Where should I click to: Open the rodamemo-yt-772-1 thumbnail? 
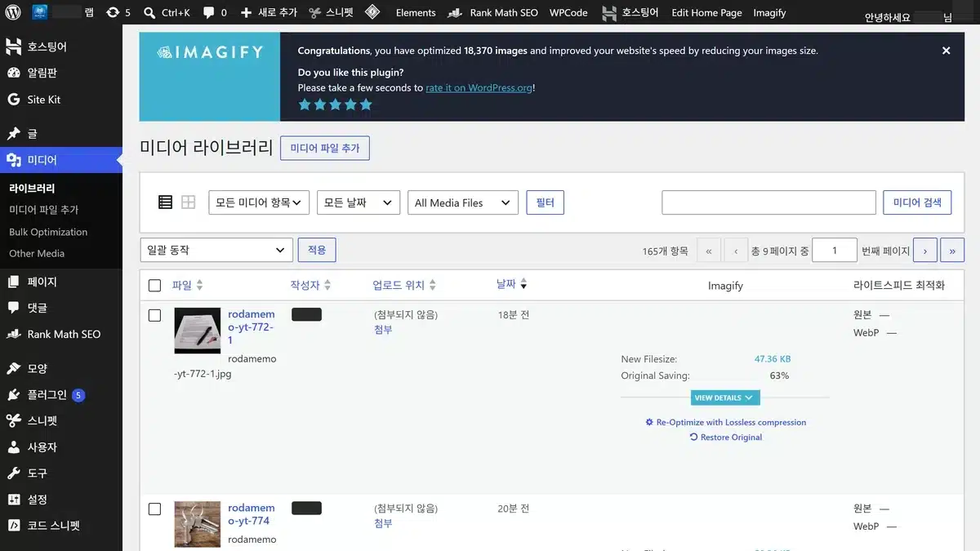pyautogui.click(x=198, y=331)
